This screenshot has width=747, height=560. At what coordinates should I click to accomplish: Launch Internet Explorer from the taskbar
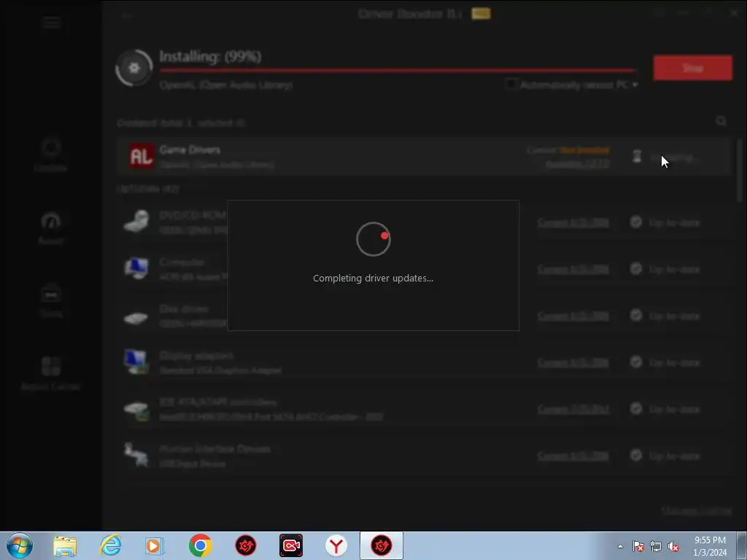click(x=110, y=545)
